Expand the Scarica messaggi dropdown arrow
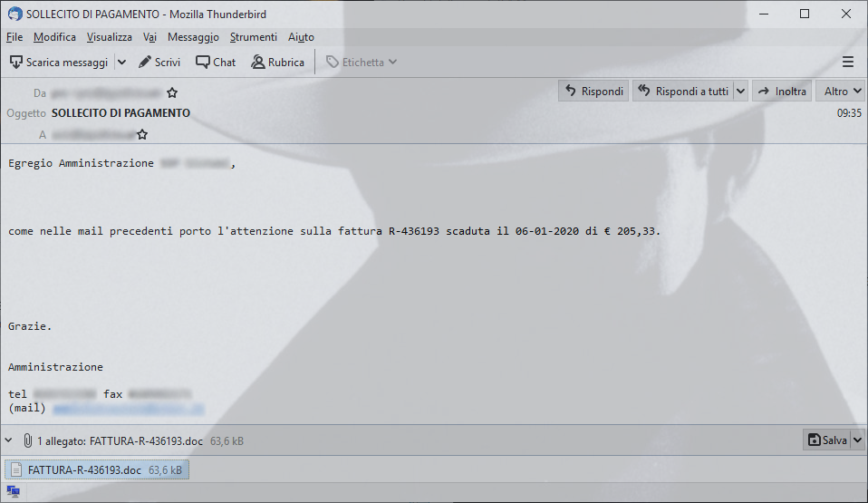Image resolution: width=868 pixels, height=503 pixels. coord(121,62)
